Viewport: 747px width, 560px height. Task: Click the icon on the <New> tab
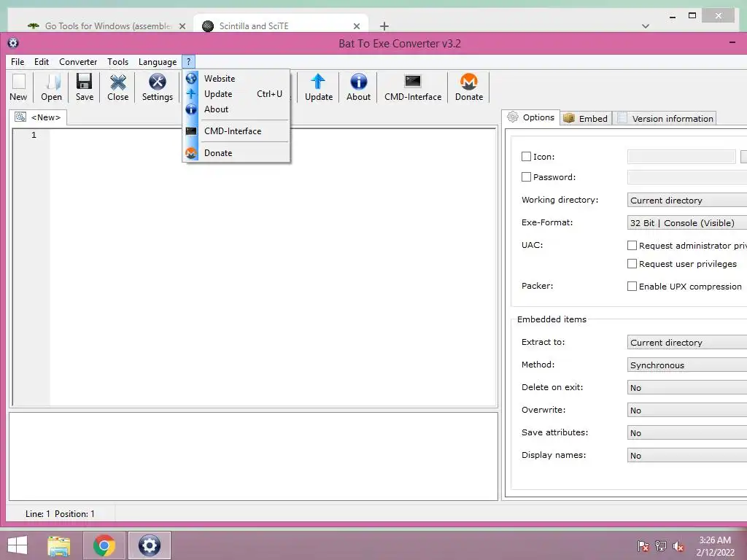click(x=20, y=117)
